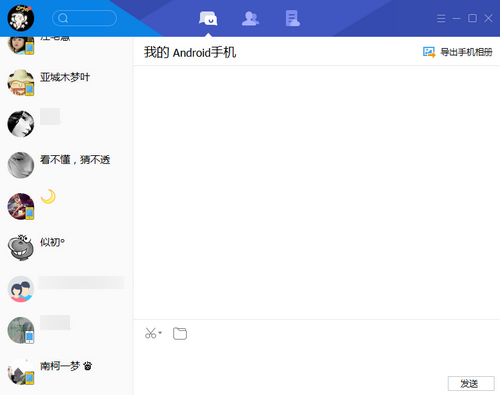The image size is (500, 395).
Task: Click the black-and-white woman face avatar
Action: 21,124
